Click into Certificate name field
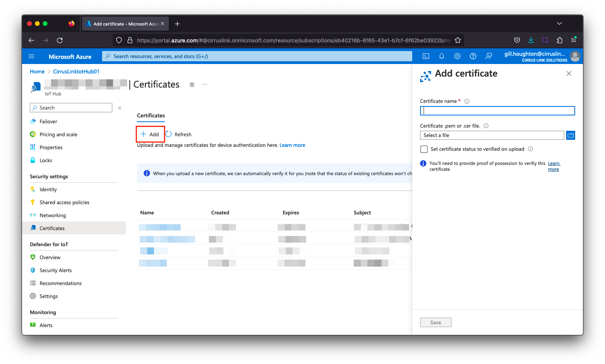Screen dimensions: 605x364 (497, 111)
